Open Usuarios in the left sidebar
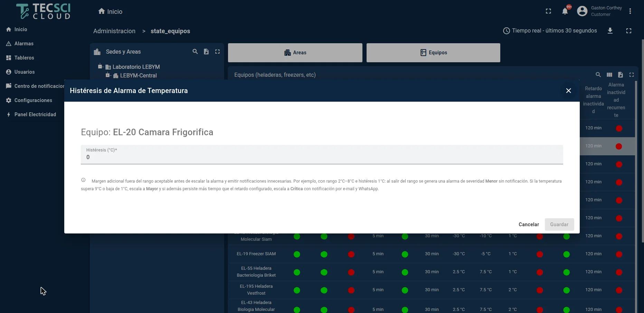 coord(25,72)
